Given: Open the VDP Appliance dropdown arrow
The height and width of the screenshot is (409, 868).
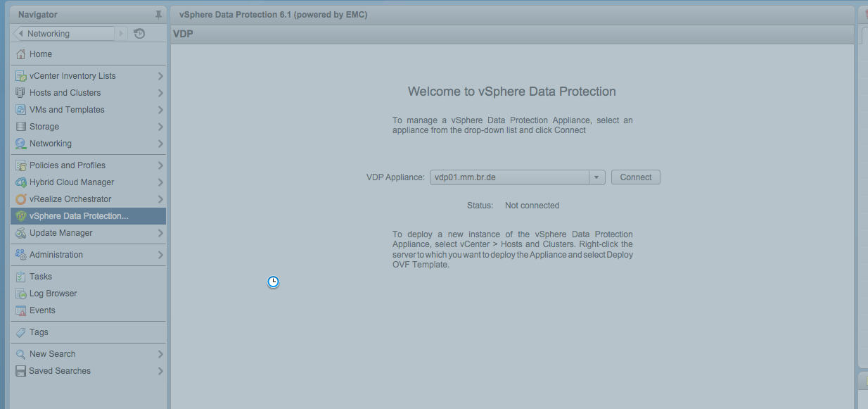Looking at the screenshot, I should 596,177.
